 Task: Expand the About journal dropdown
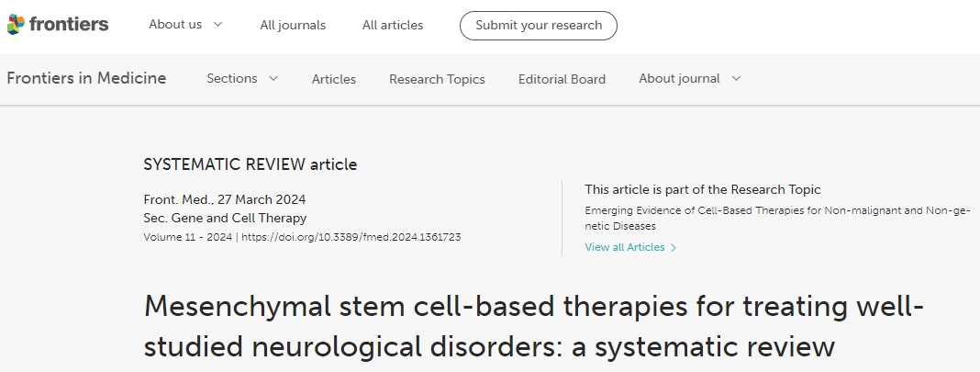pyautogui.click(x=689, y=79)
